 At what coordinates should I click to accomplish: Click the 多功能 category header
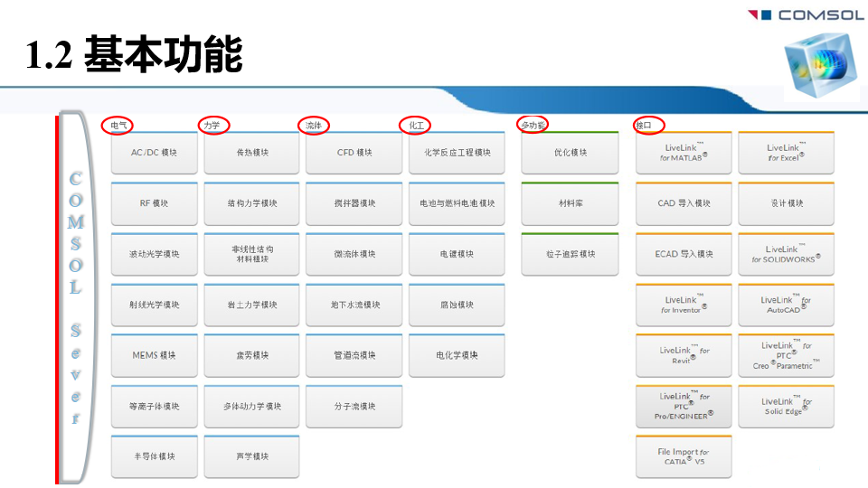click(533, 125)
